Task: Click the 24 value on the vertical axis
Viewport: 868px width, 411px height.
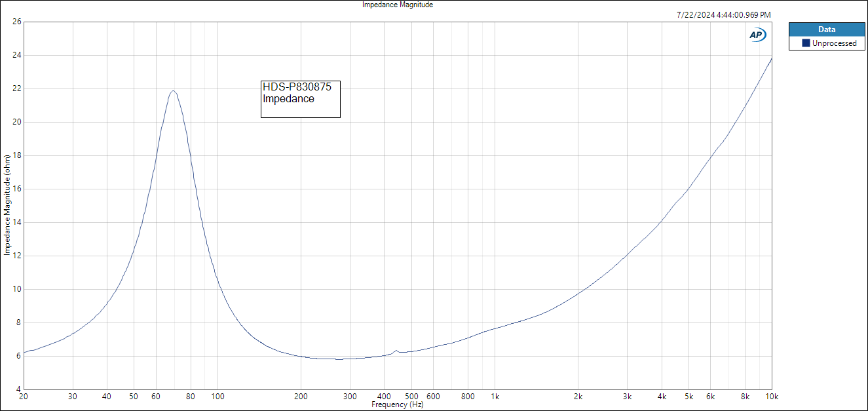Action: click(17, 55)
